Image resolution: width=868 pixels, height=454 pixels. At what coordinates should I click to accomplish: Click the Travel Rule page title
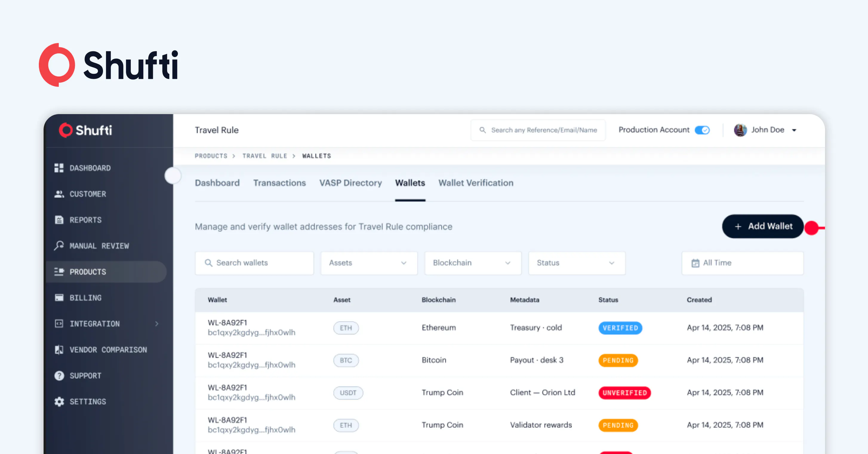(217, 130)
